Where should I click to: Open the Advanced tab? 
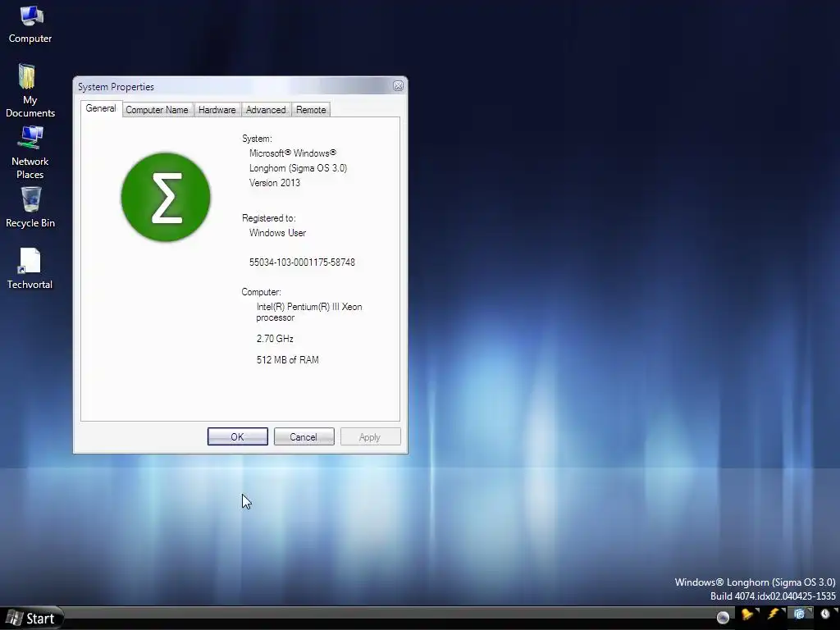(x=266, y=110)
